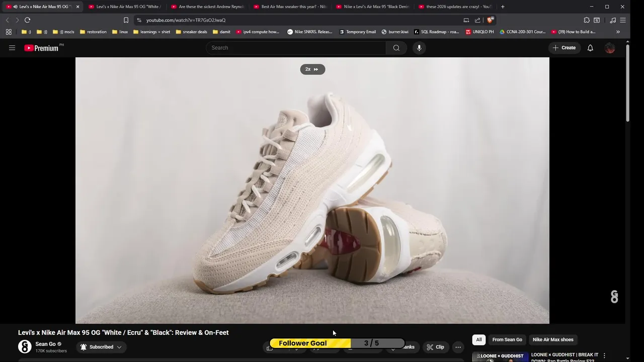Switch to the 2026 updates are crazy tab
Image resolution: width=644 pixels, height=362 pixels.
coord(454,7)
